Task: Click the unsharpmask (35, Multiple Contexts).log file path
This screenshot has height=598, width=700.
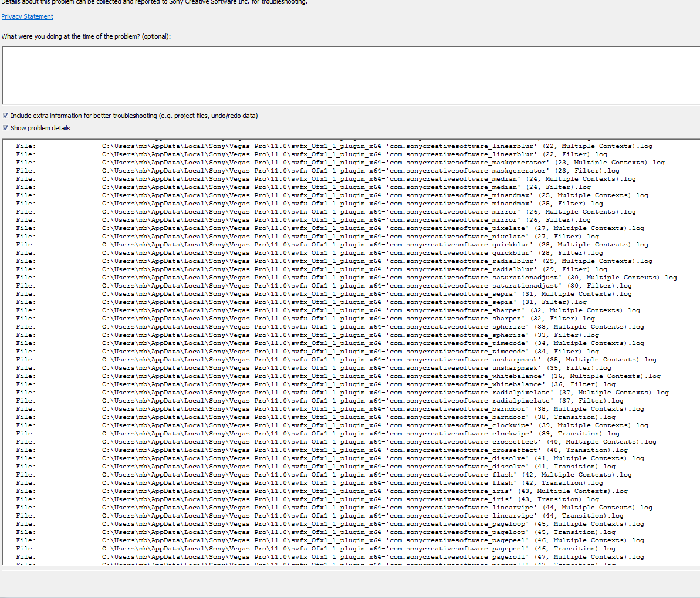Action: click(x=336, y=360)
